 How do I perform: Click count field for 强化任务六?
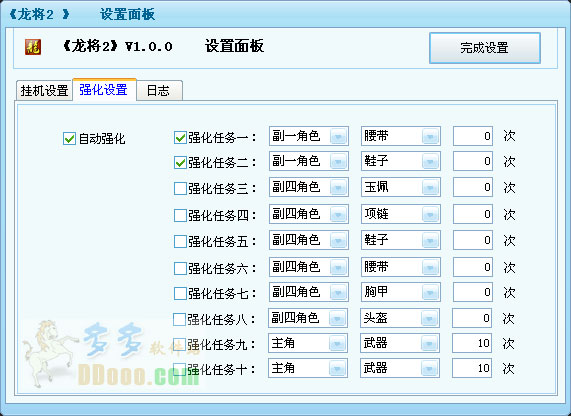[473, 267]
